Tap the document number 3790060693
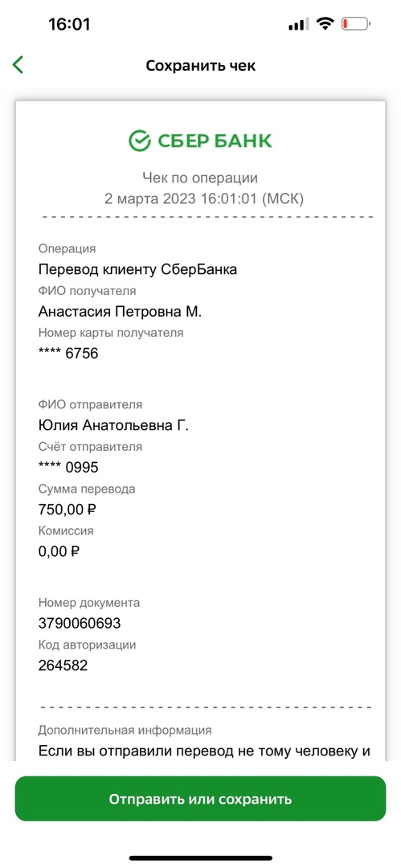 (x=80, y=624)
